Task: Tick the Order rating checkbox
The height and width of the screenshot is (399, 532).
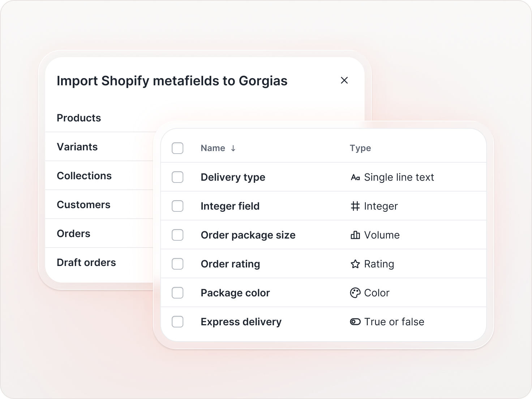Action: (x=177, y=264)
